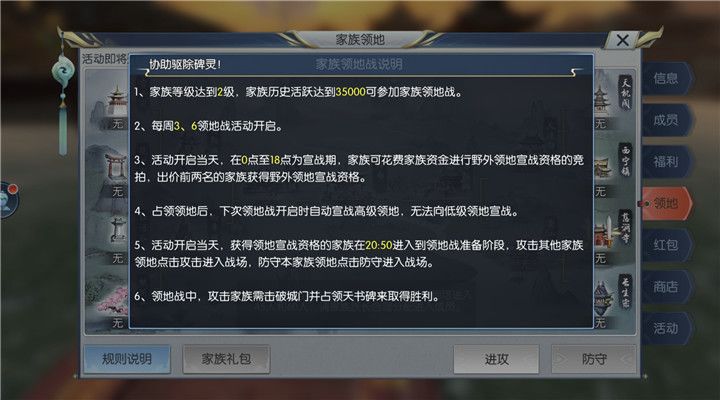Tap the floating orb icon with red dot

[x=8, y=199]
